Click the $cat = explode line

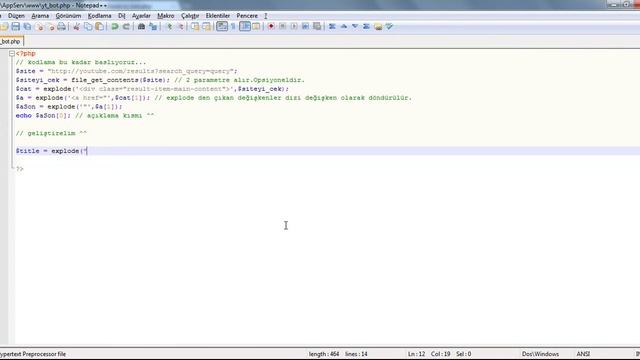coord(152,89)
